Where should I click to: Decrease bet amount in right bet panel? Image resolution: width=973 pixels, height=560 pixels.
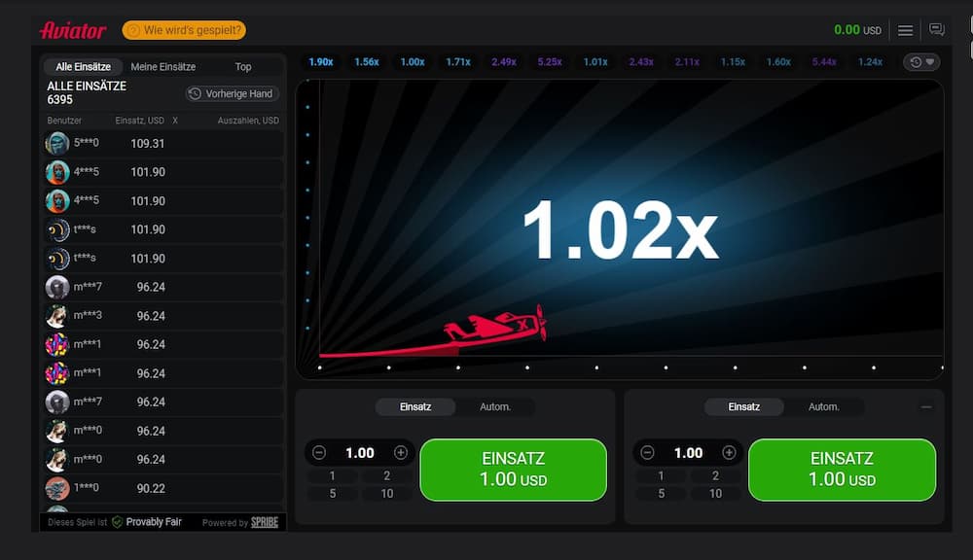(x=648, y=453)
